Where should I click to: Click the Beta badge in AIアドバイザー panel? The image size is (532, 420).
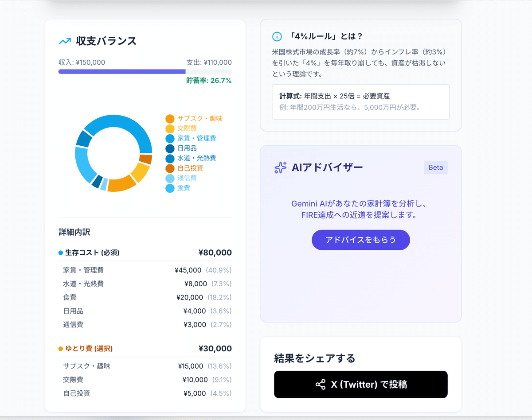pos(435,167)
